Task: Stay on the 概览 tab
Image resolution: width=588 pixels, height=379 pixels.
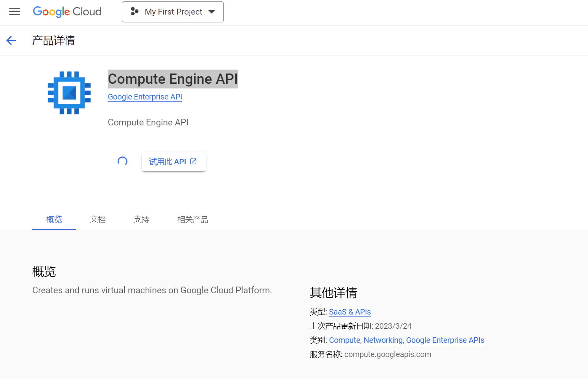Action: 54,219
